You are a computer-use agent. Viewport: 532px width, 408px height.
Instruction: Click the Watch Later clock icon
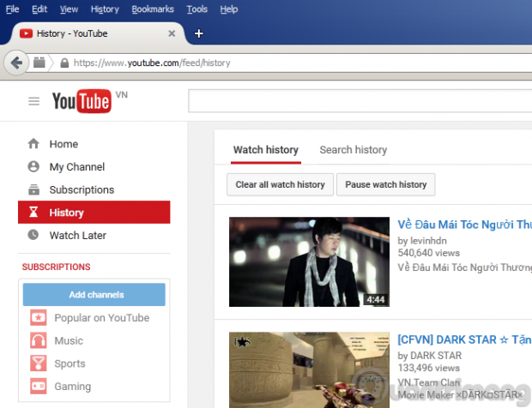tap(33, 235)
